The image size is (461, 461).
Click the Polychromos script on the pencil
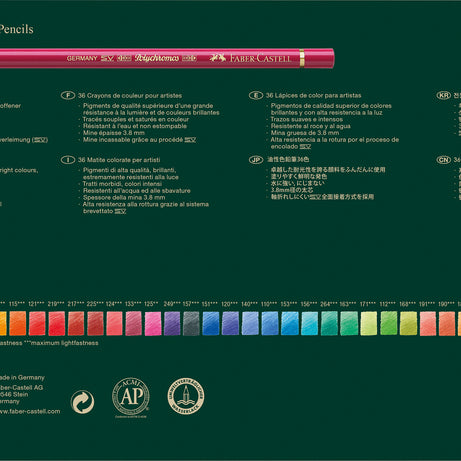157,58
